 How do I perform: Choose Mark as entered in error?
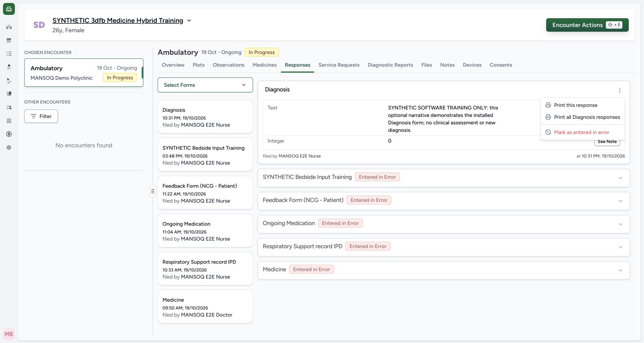[583, 132]
